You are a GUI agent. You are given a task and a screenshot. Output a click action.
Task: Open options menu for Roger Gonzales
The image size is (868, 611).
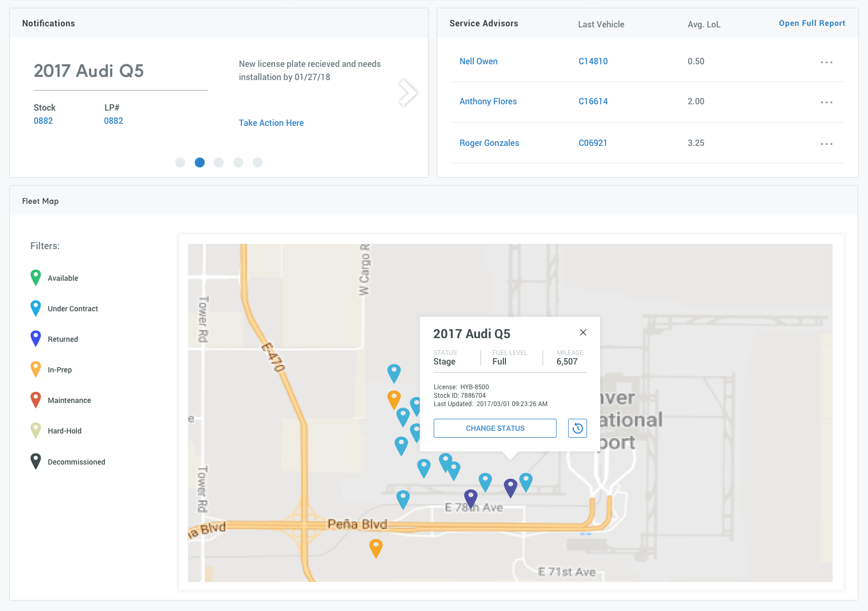tap(826, 144)
